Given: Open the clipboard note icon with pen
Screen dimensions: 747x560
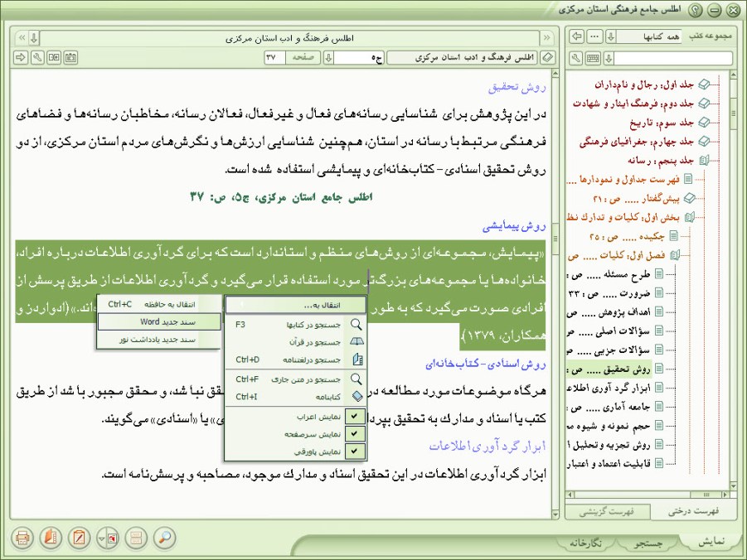Looking at the screenshot, I should pyautogui.click(x=79, y=538).
